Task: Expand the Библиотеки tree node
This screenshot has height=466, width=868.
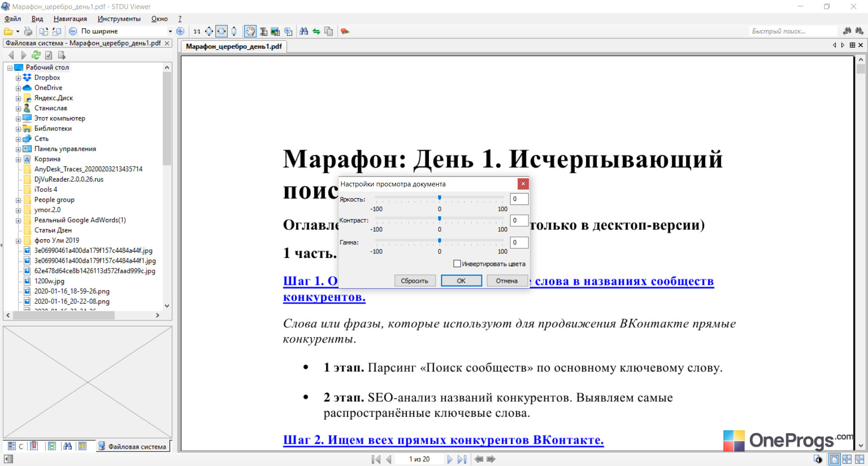Action: coord(19,129)
